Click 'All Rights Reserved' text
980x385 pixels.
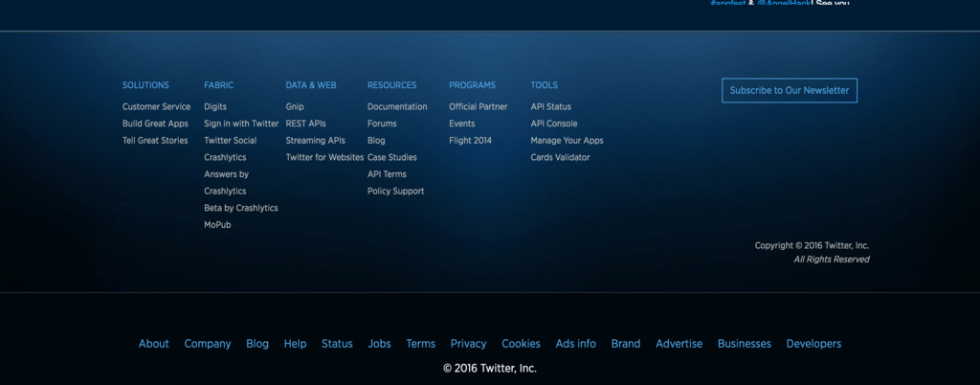pyautogui.click(x=832, y=260)
